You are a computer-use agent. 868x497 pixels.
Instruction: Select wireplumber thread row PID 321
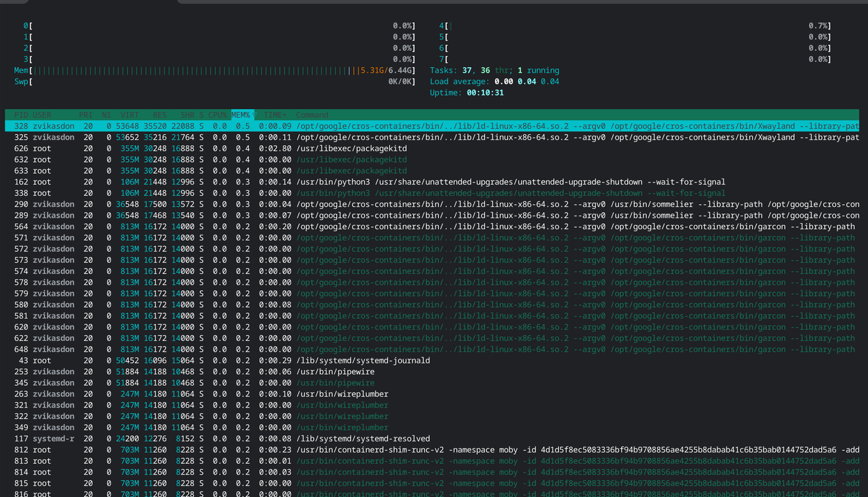[432, 405]
